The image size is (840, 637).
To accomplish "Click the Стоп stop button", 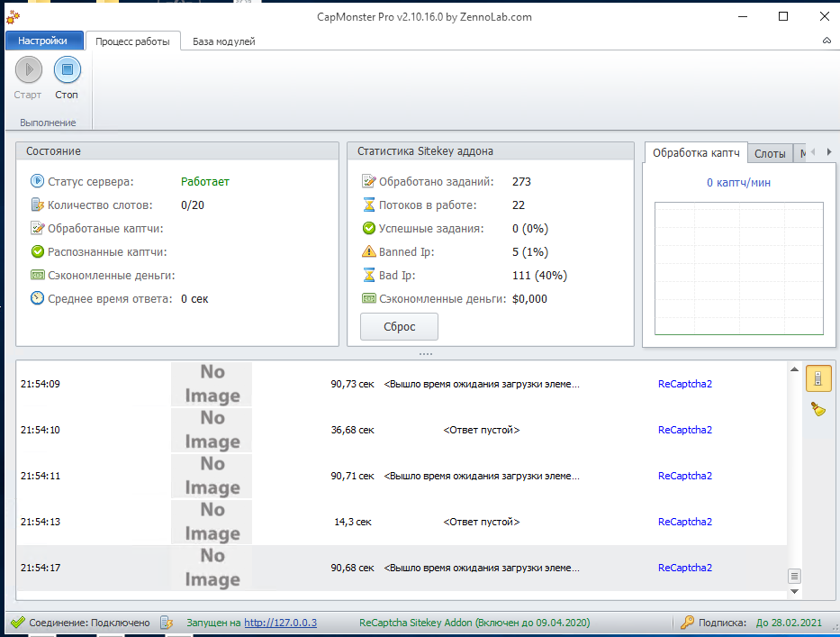I will point(67,69).
